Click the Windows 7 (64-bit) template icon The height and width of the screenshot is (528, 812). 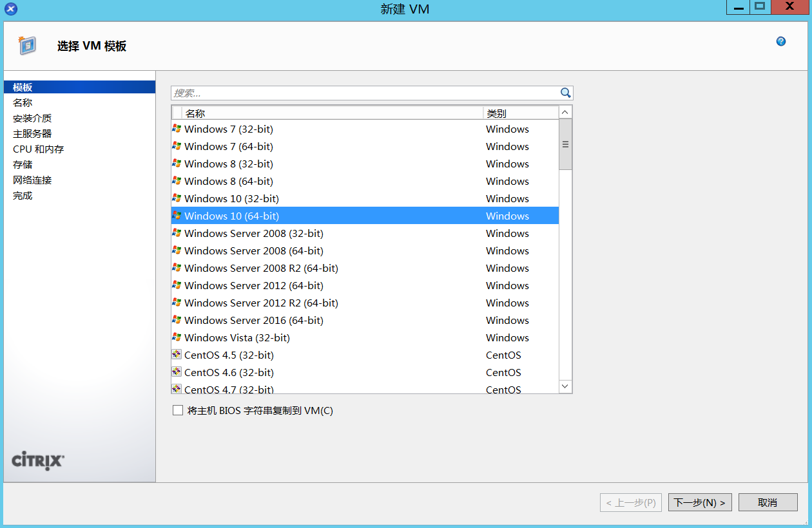point(177,146)
